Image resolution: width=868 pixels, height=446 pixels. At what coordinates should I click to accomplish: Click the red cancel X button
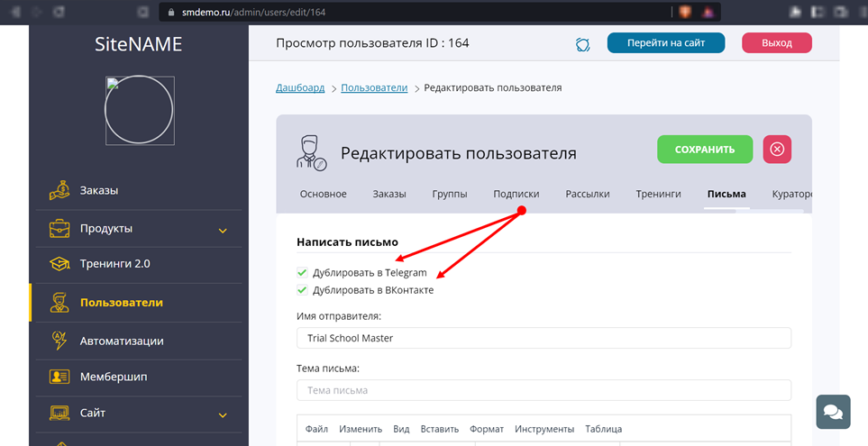tap(777, 150)
